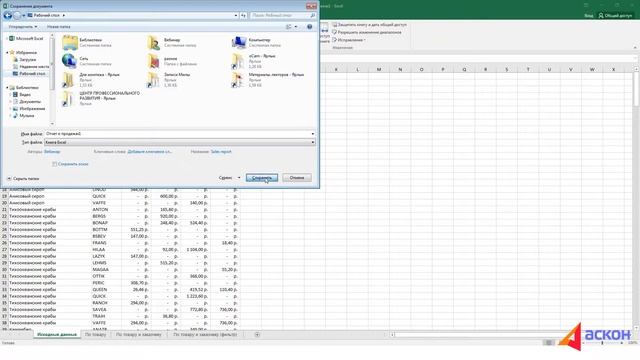The height and width of the screenshot is (360, 640).
Task: Open the Упорядочить menu
Action: pos(23,27)
